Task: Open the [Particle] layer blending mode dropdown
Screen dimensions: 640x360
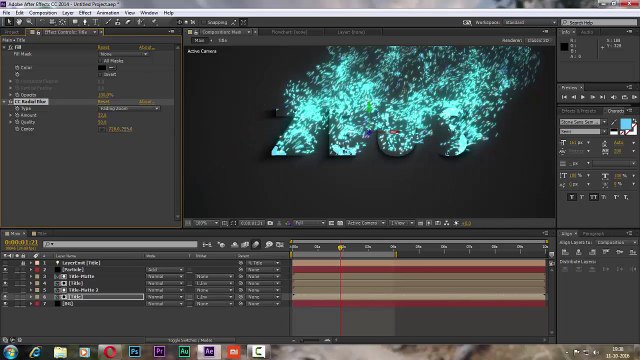Action: [x=165, y=270]
